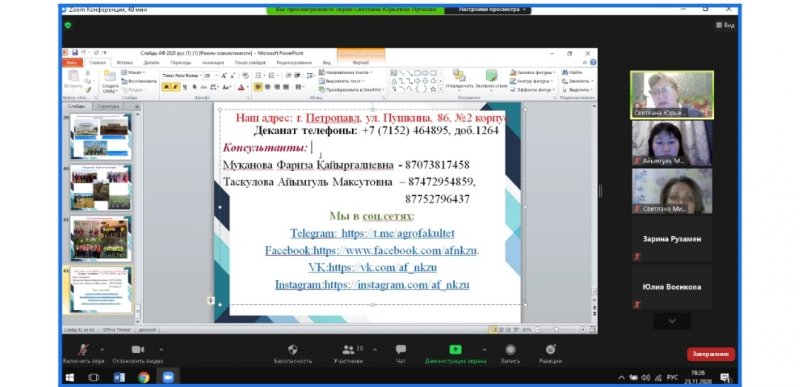Open the Chat (Чат) panel
The image size is (800, 387).
pos(401,349)
